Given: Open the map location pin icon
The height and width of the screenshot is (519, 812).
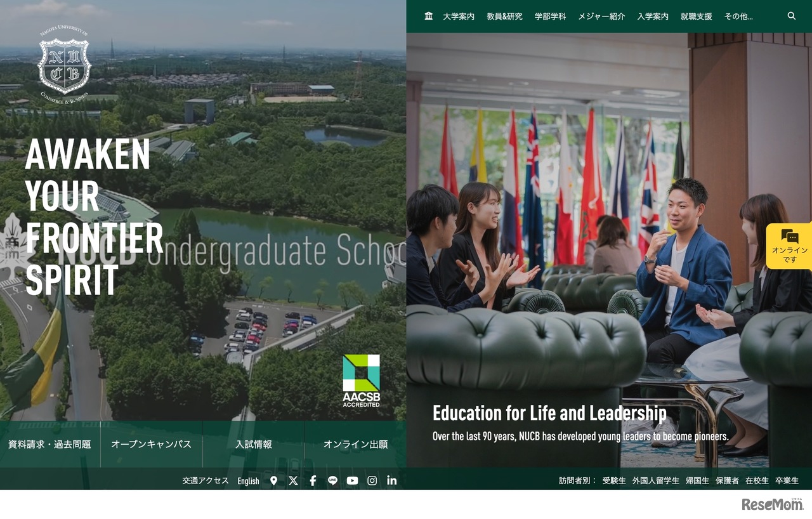Looking at the screenshot, I should tap(273, 480).
